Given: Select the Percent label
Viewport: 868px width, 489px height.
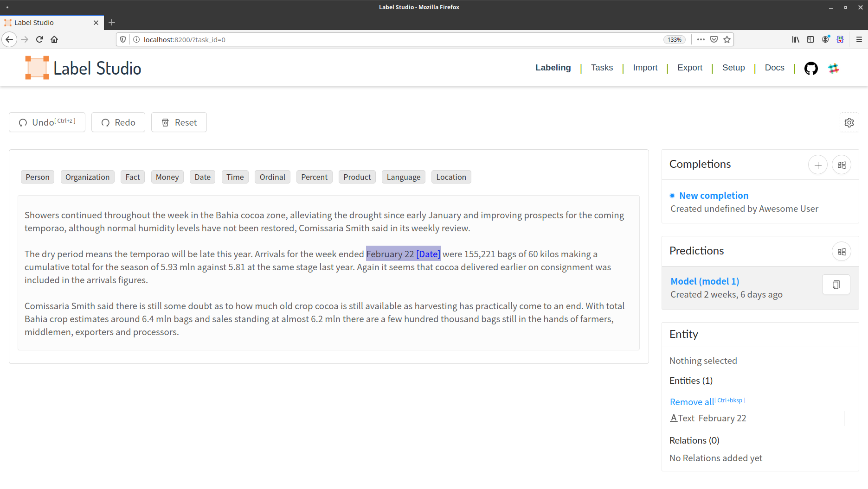Looking at the screenshot, I should point(315,177).
